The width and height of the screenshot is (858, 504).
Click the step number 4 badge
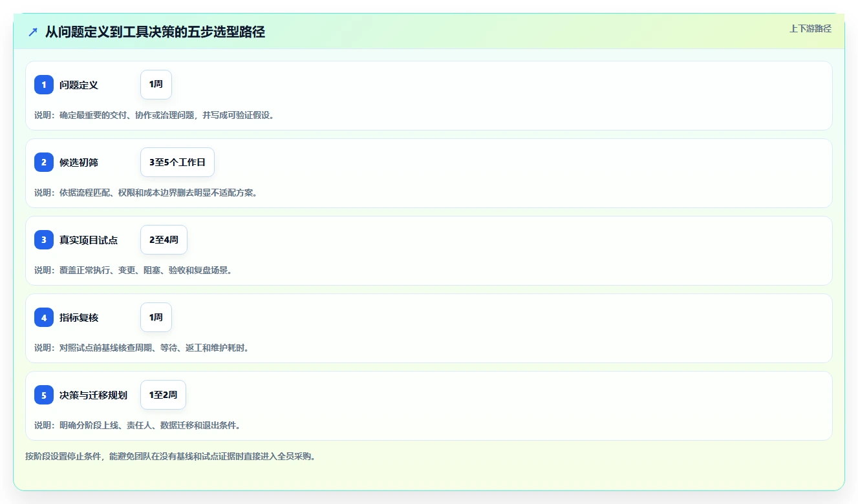(x=44, y=317)
